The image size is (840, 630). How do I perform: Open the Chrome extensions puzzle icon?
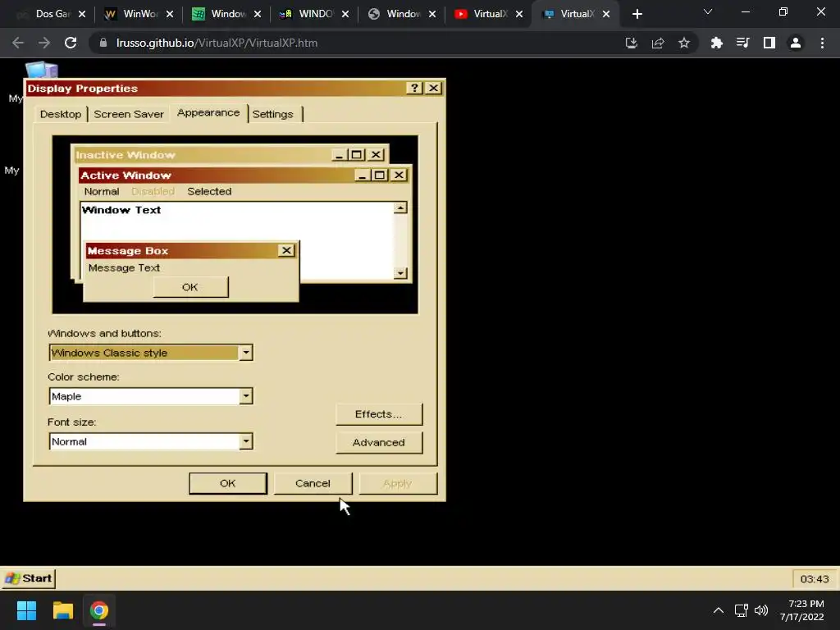click(716, 43)
